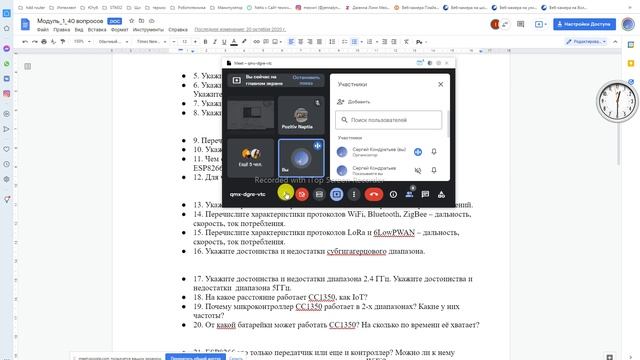The image size is (640, 360).
Task: Decrease the font size with minus
Action: [174, 42]
